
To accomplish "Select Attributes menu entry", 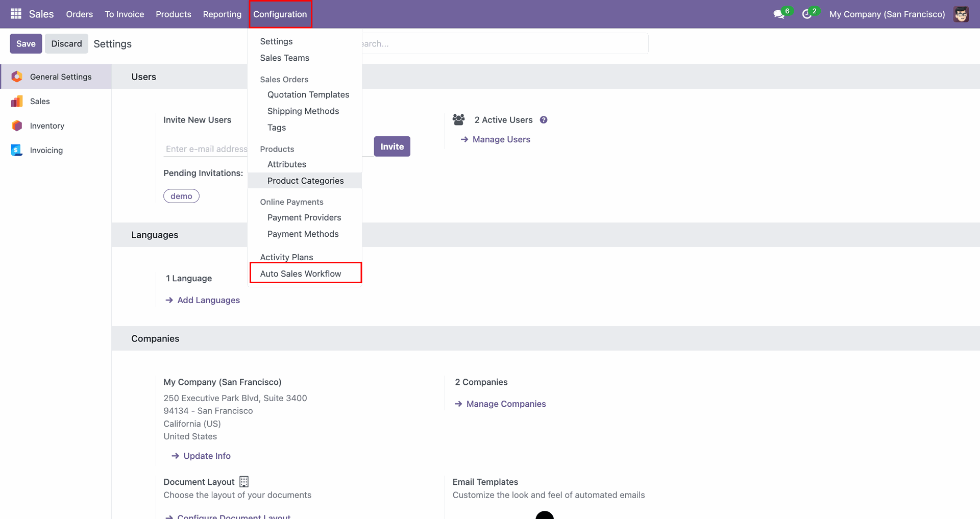I will [x=305, y=164].
